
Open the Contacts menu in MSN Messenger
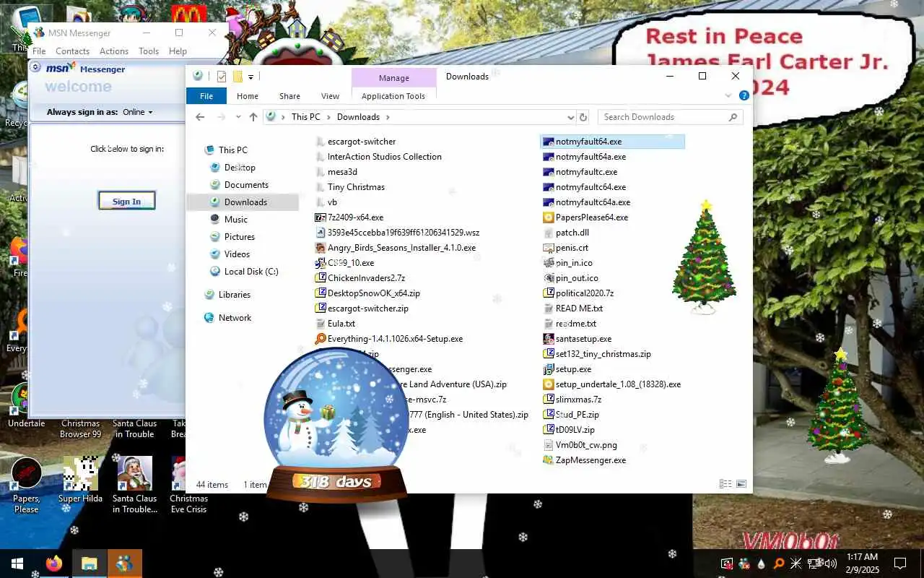click(72, 51)
